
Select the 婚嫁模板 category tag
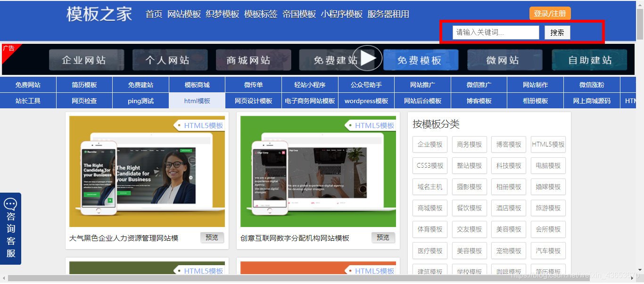(x=548, y=187)
